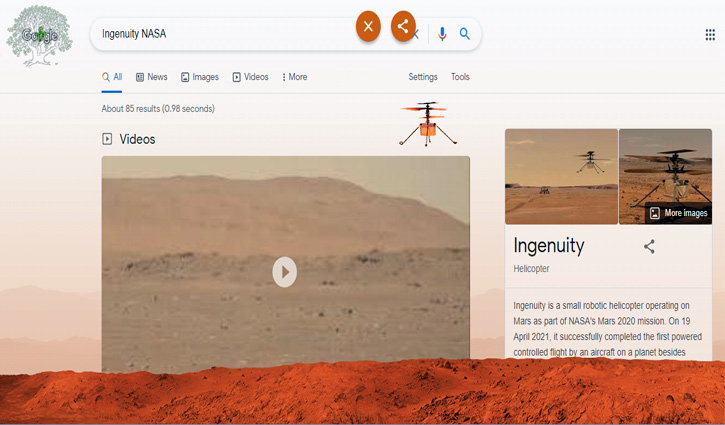
Task: Open More images in knowledge panel
Action: [679, 213]
